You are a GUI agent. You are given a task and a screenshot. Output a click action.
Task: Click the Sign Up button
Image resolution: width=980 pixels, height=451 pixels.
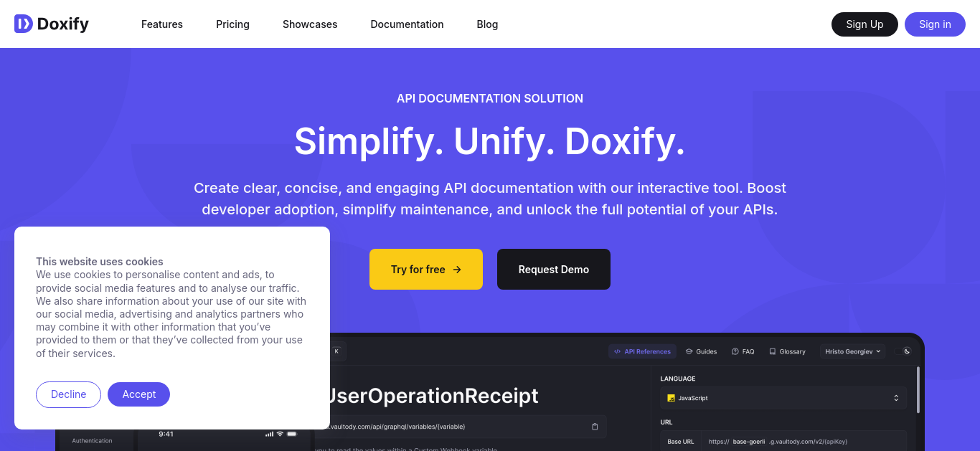[864, 24]
